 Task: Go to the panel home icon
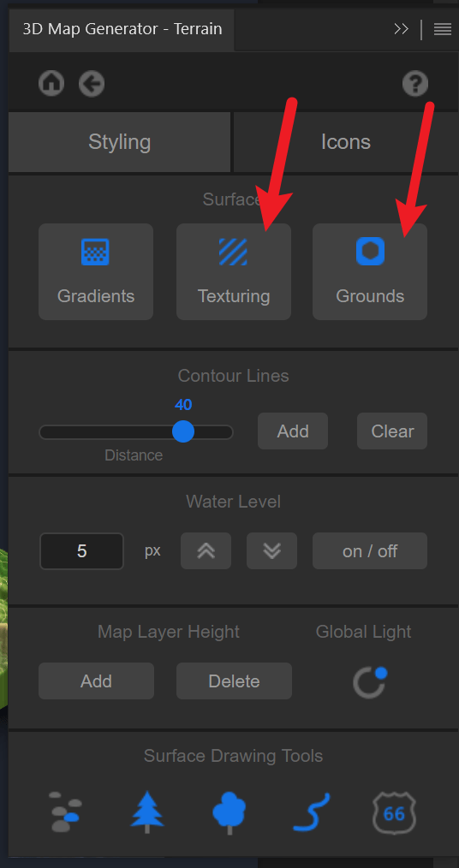click(51, 84)
